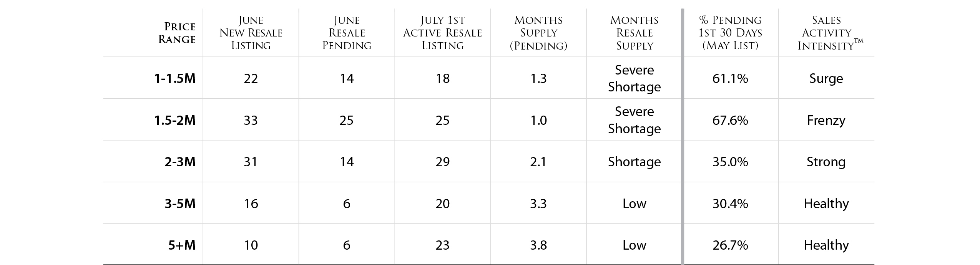Screen dimensions: 980x265
Task: Click % Pending 1st 30 Days header
Action: pos(730,33)
